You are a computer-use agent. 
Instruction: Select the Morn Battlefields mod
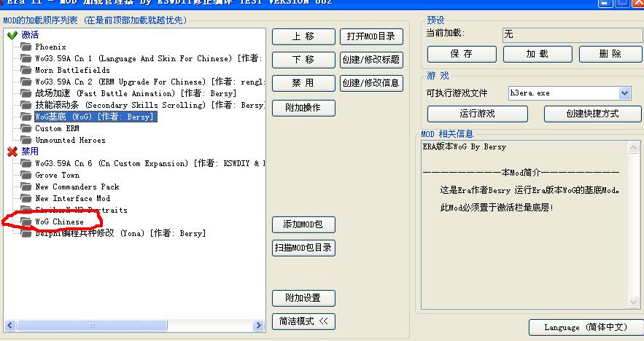pos(72,70)
